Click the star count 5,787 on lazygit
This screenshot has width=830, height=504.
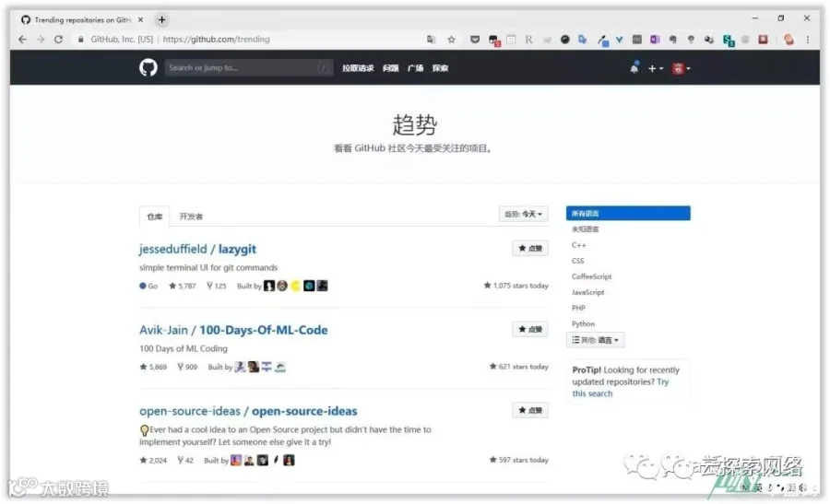click(182, 286)
